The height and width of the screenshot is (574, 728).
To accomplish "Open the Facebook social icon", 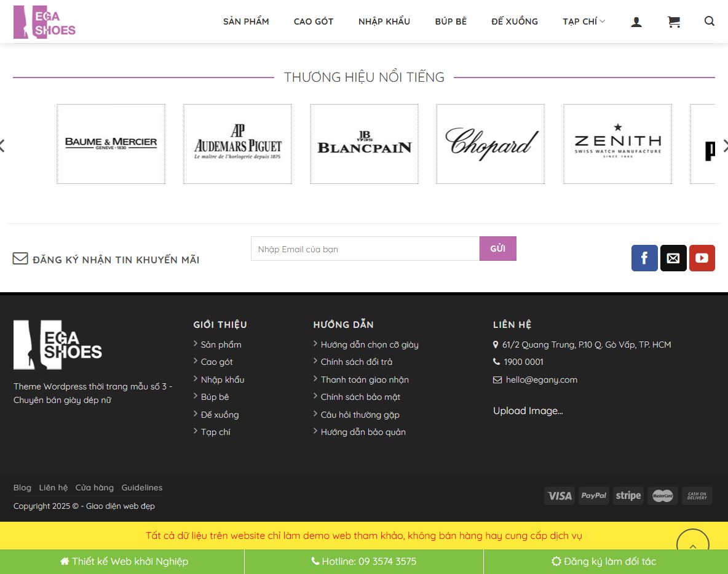I will point(644,258).
